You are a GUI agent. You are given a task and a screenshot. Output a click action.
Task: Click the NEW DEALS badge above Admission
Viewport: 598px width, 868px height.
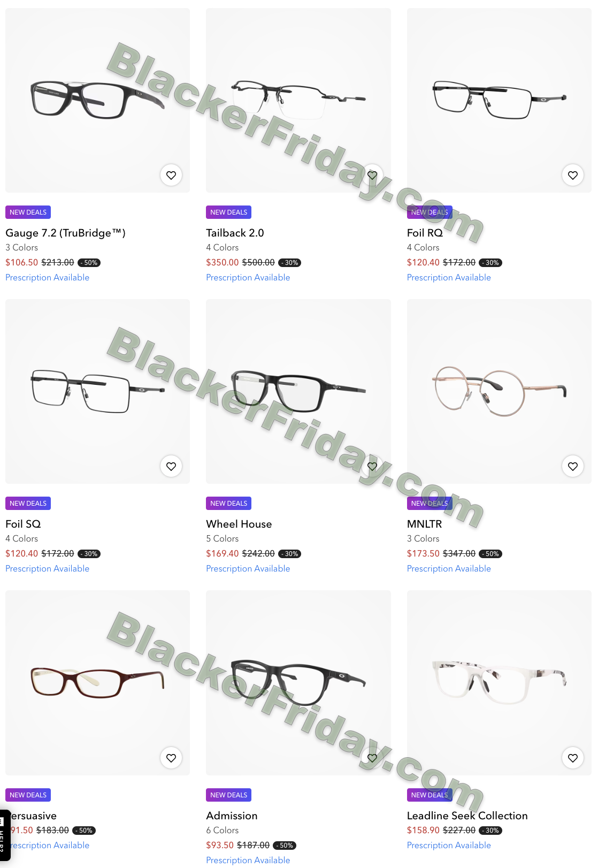click(229, 795)
